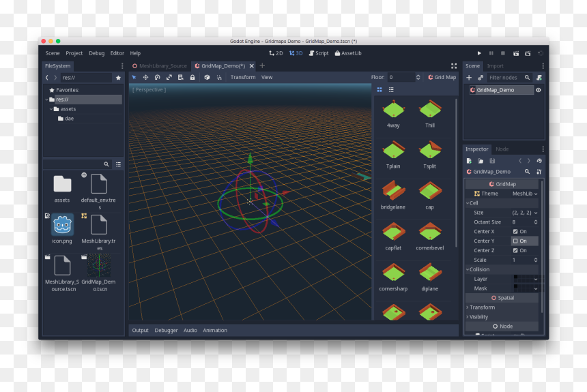Expand the Visibility section
The image size is (587, 392).
coord(502,317)
